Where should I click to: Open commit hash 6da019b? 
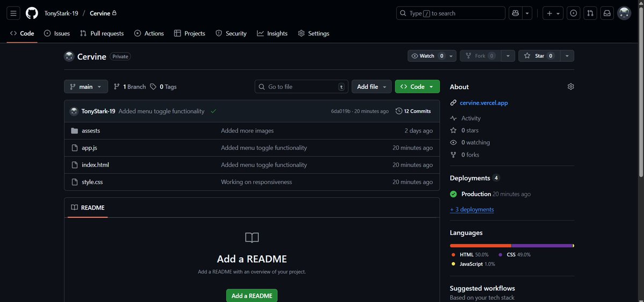coord(341,111)
